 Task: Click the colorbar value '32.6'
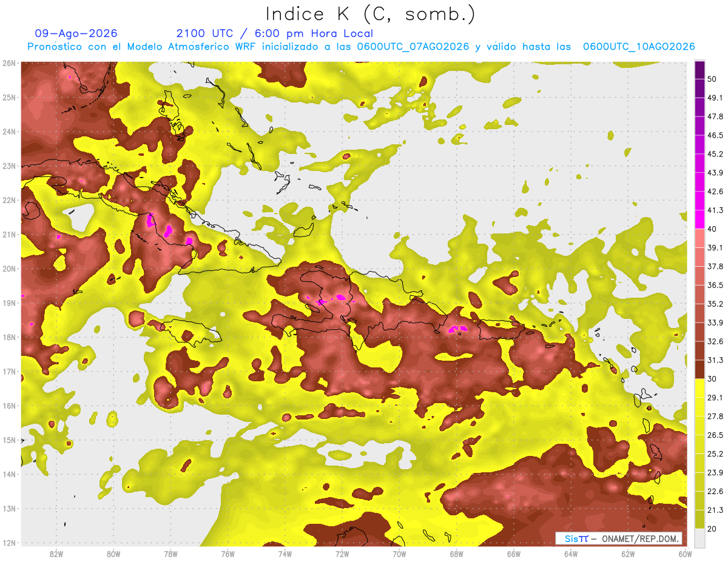[x=715, y=341]
